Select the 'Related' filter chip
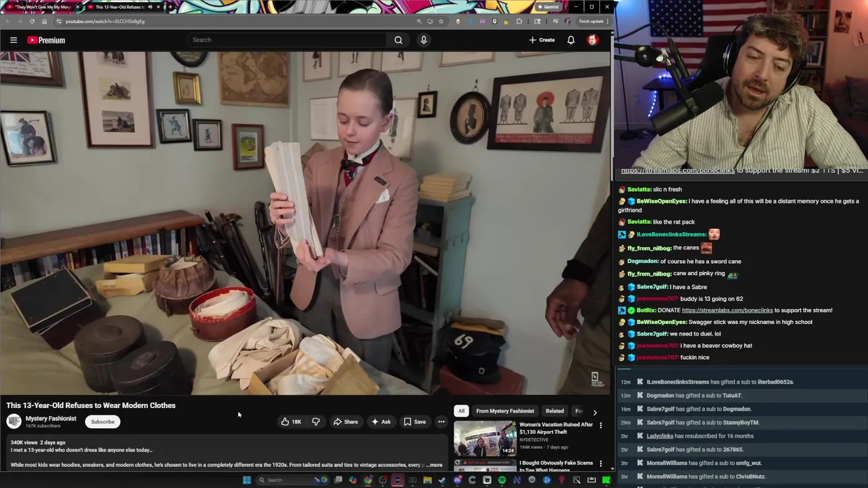The image size is (868, 488). 555,411
